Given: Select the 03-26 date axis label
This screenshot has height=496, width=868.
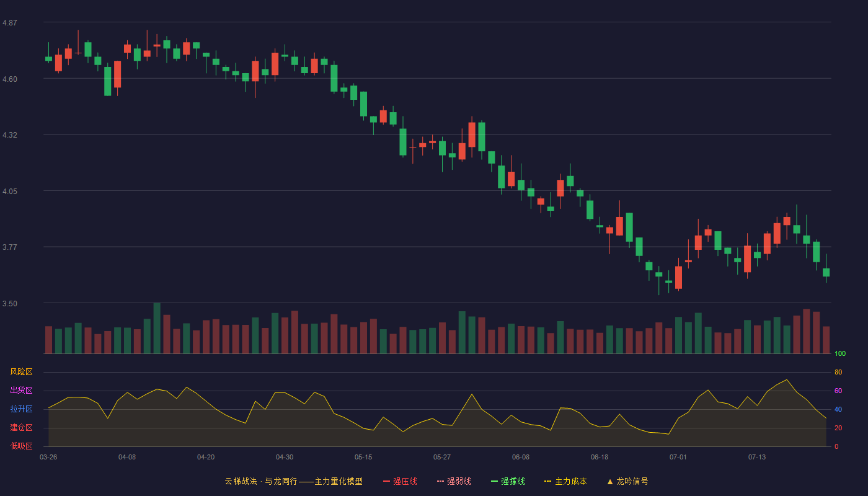Looking at the screenshot, I should pos(48,457).
